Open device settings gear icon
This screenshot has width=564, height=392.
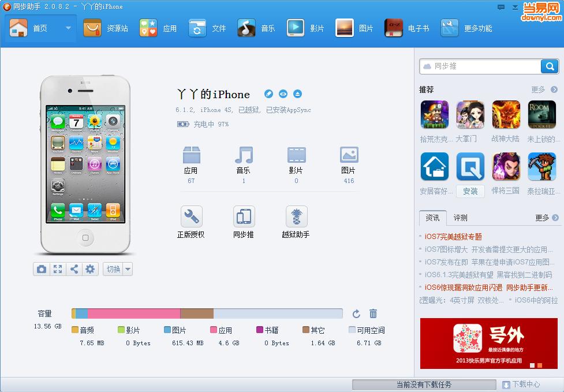90,269
